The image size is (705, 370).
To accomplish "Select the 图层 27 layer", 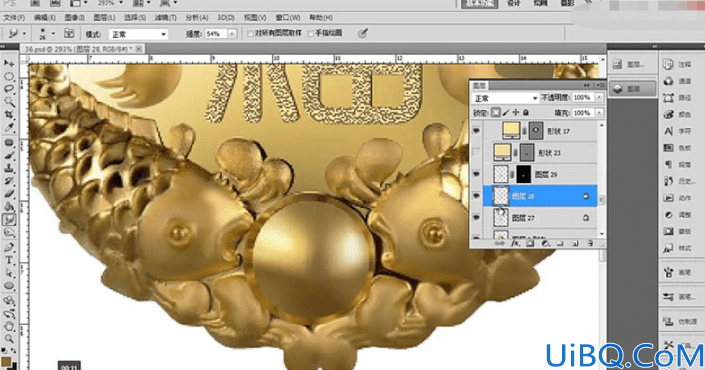I will coord(540,218).
